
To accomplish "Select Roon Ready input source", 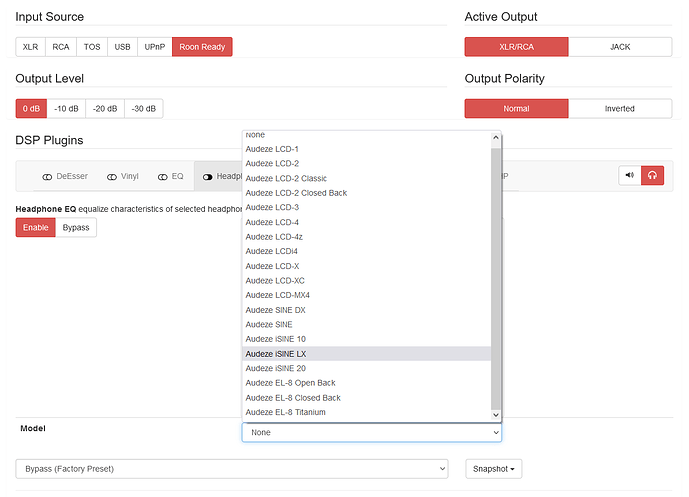I will (x=202, y=47).
